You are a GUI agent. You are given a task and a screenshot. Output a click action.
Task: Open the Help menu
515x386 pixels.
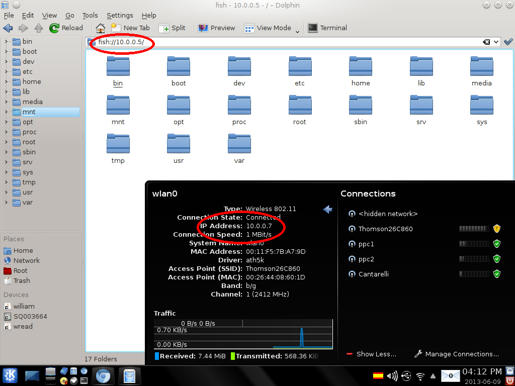point(149,15)
